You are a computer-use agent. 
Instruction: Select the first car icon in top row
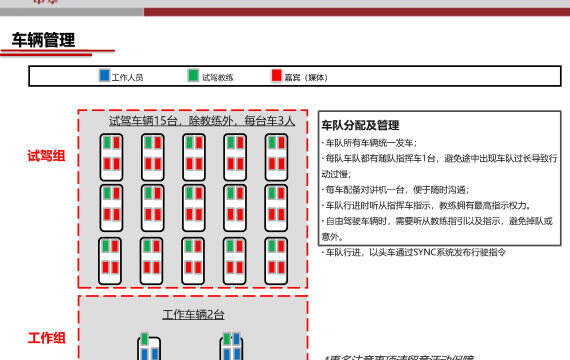(112, 157)
